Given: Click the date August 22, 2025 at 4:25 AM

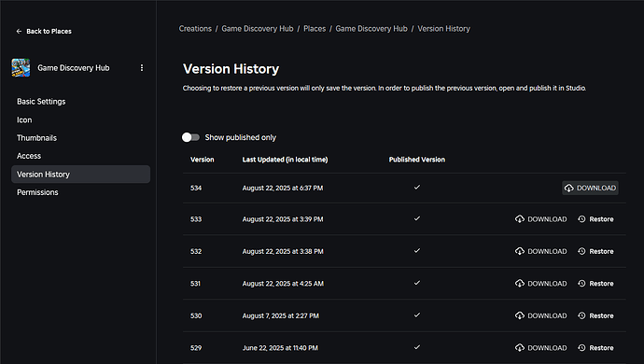Looking at the screenshot, I should tap(283, 284).
